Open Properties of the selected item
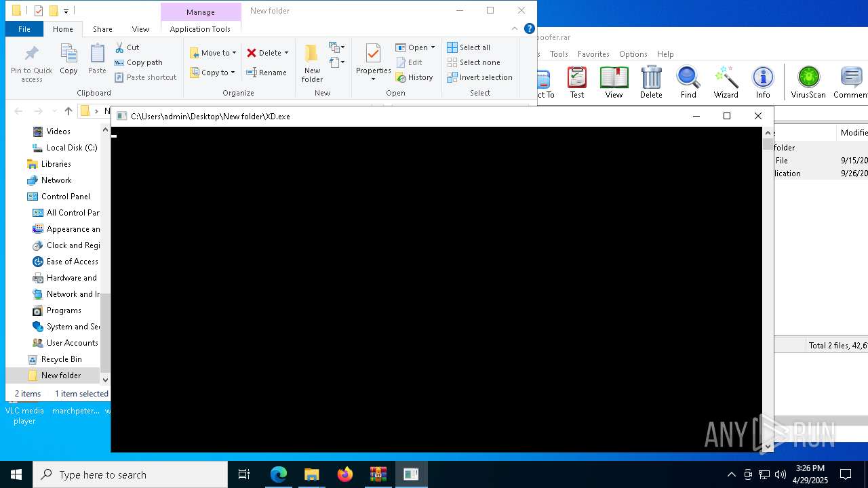868x488 pixels. pos(373,63)
